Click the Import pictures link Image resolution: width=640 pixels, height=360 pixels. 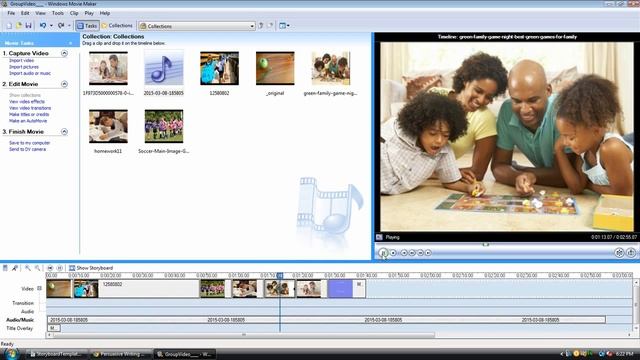coord(24,67)
